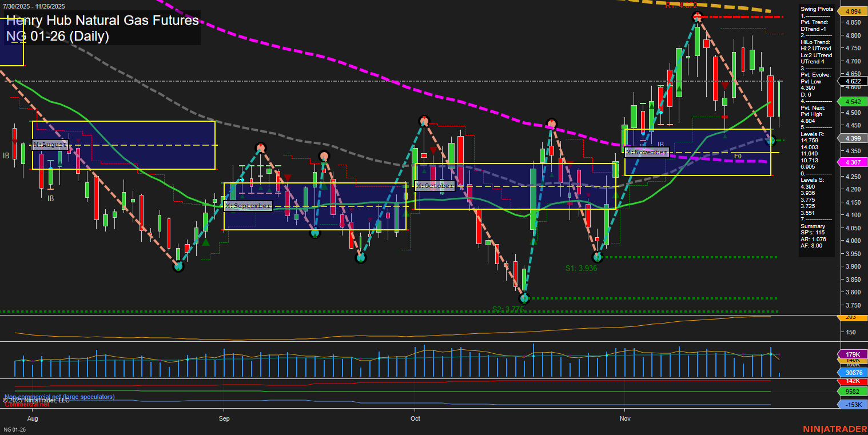Select the M-August monthly range label

50,145
